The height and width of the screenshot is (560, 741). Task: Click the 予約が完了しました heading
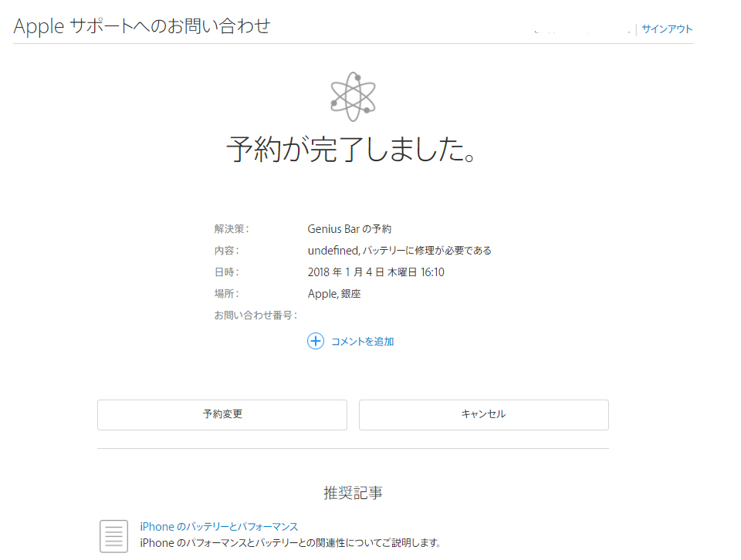tap(350, 149)
